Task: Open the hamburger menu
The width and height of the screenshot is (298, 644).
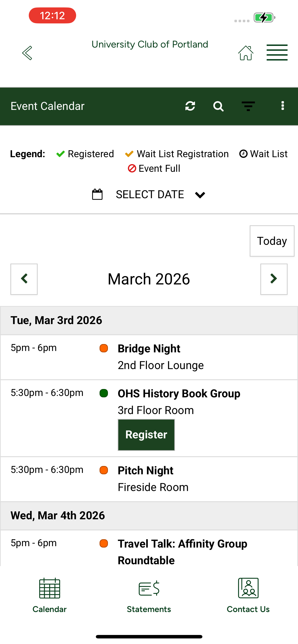Action: pos(277,52)
